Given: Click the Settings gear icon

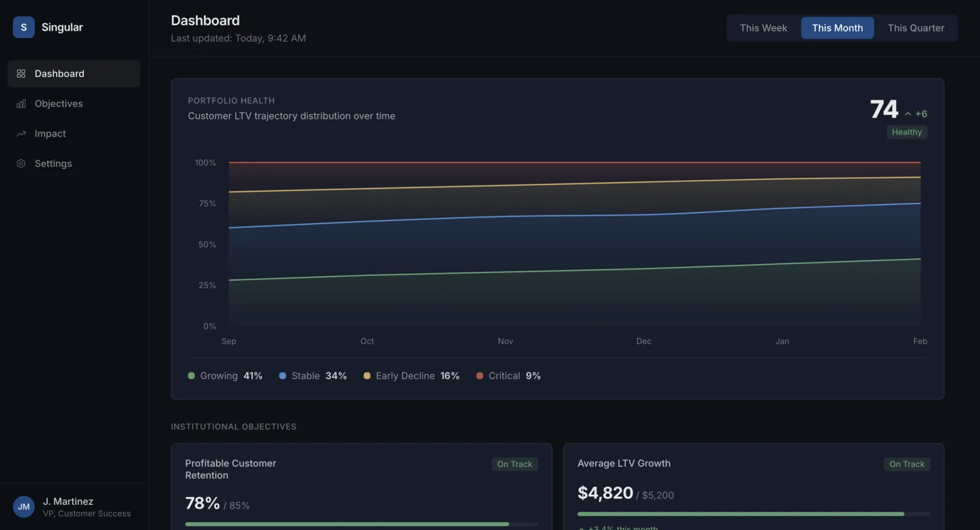Looking at the screenshot, I should click(x=21, y=164).
